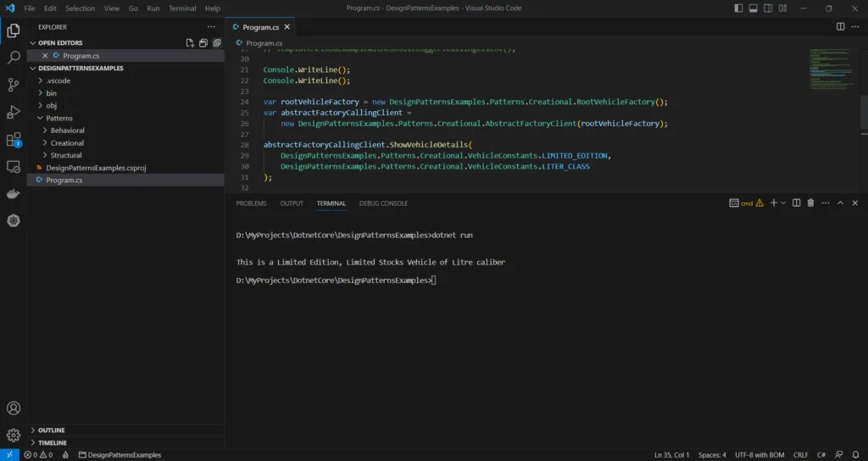The width and height of the screenshot is (868, 461).
Task: Open the launch profile dropdown next to plus
Action: click(782, 203)
